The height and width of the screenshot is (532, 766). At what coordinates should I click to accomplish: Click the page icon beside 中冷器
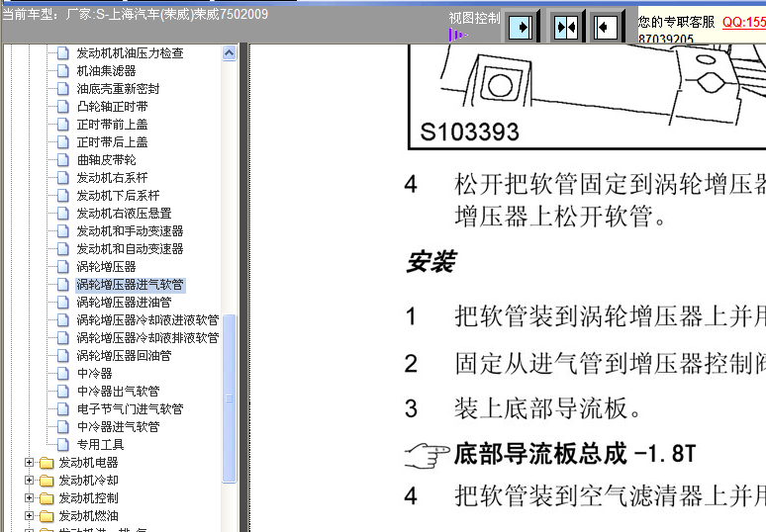coord(63,374)
